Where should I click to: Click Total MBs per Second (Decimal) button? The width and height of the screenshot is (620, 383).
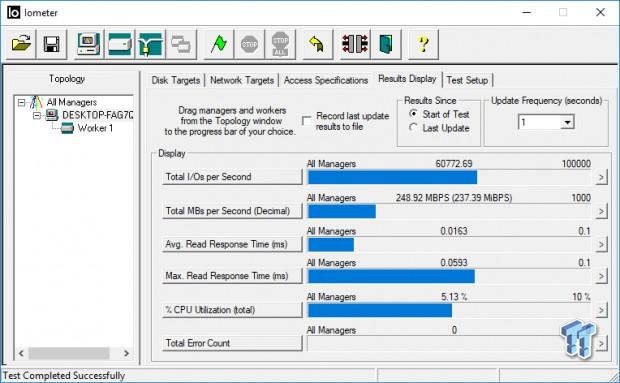coord(232,211)
